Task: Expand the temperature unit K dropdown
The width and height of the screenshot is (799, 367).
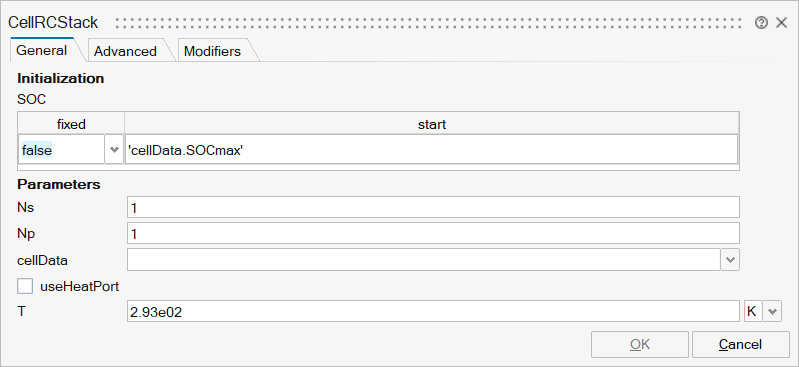Action: point(772,311)
